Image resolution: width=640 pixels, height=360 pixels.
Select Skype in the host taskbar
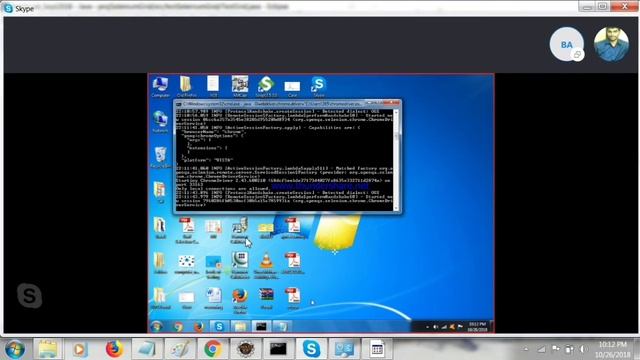pyautogui.click(x=311, y=349)
